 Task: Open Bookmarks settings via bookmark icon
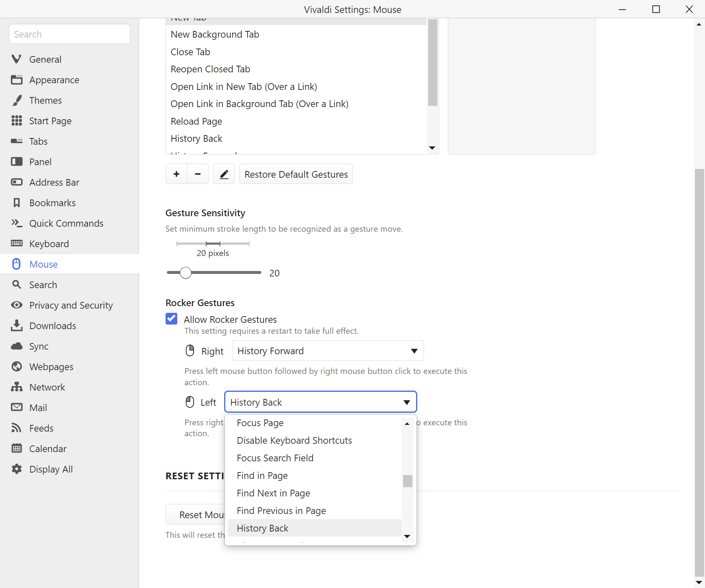tap(17, 203)
